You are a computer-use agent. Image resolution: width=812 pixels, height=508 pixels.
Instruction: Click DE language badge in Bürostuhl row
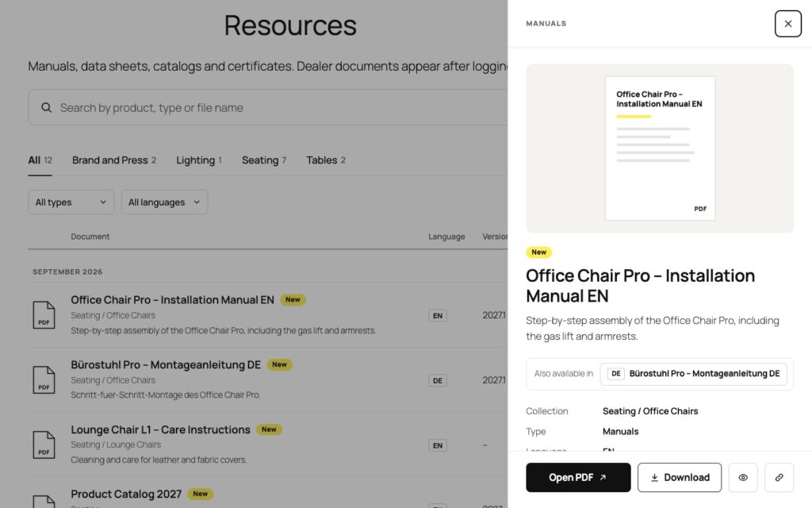click(438, 380)
